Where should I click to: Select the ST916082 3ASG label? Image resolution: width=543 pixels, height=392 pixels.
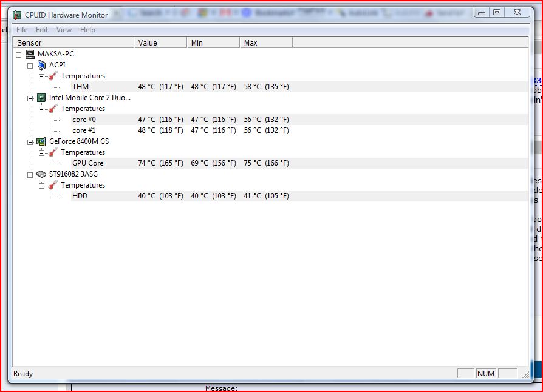(73, 174)
